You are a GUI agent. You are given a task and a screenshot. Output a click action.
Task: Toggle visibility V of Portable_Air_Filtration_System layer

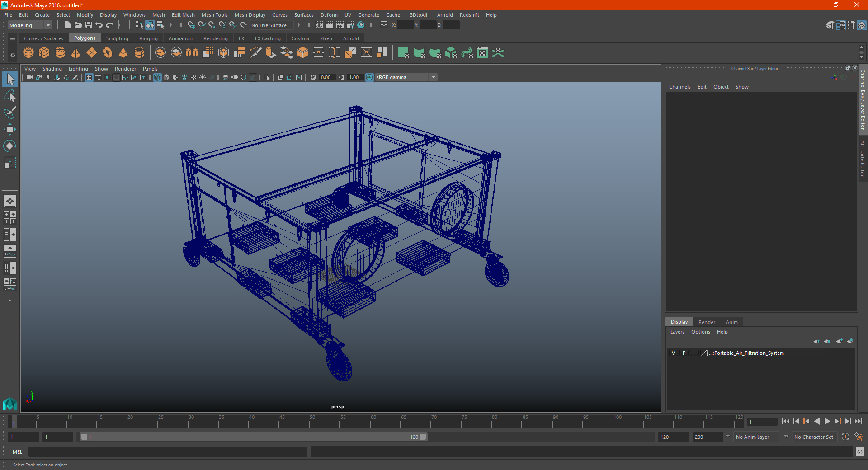point(673,353)
